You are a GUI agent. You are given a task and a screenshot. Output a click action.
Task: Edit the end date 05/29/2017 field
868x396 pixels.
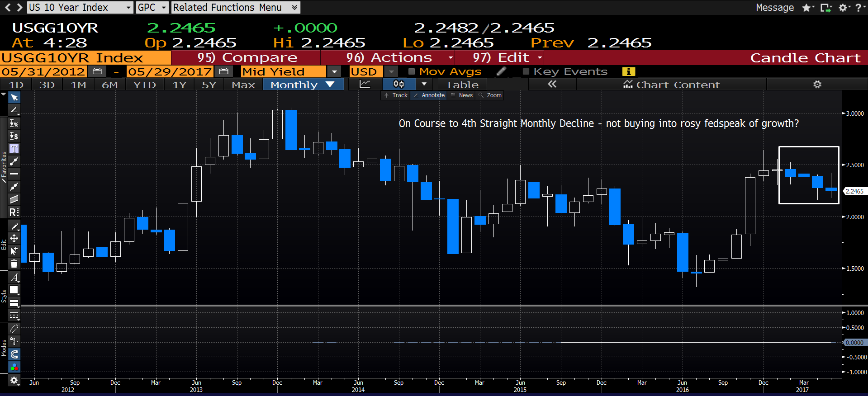click(170, 71)
